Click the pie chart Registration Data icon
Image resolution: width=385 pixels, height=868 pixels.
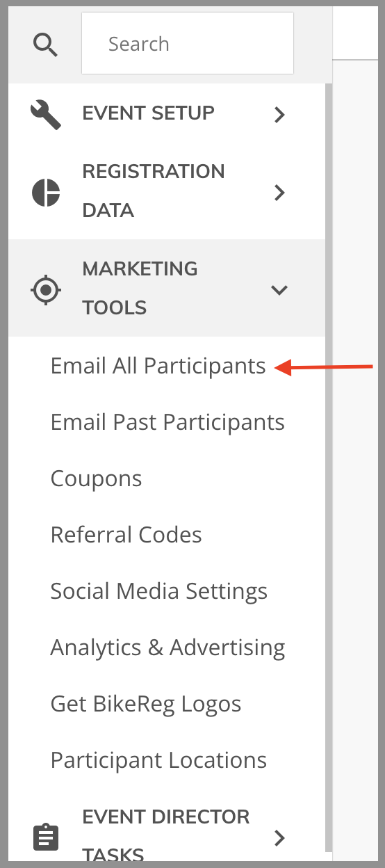(x=46, y=192)
